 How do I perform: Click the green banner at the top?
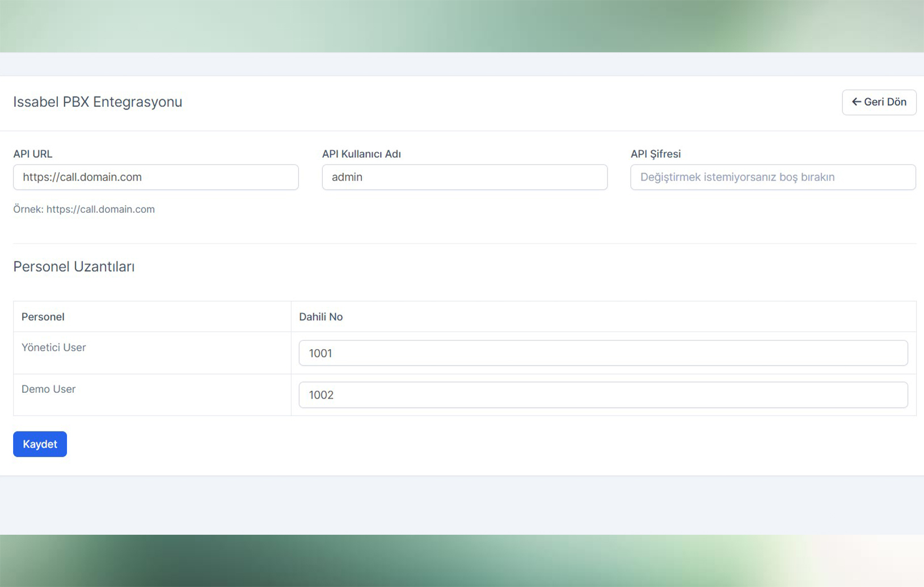point(462,26)
